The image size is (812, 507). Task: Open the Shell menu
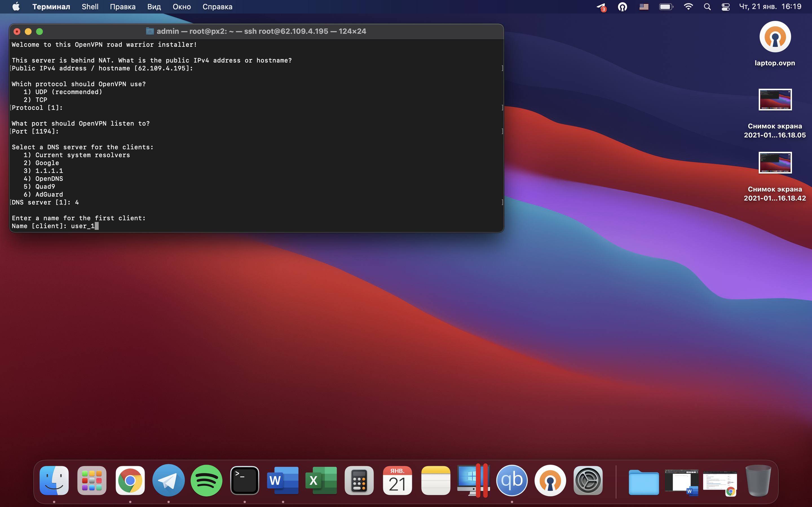click(90, 7)
